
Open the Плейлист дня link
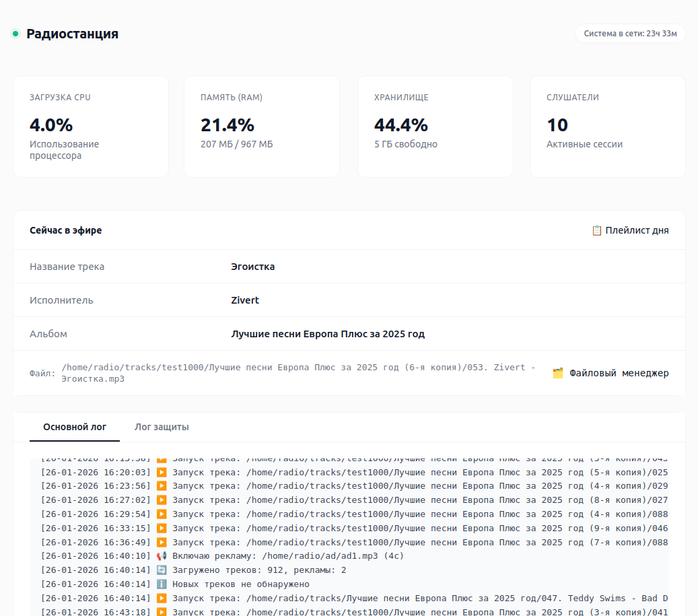[637, 230]
